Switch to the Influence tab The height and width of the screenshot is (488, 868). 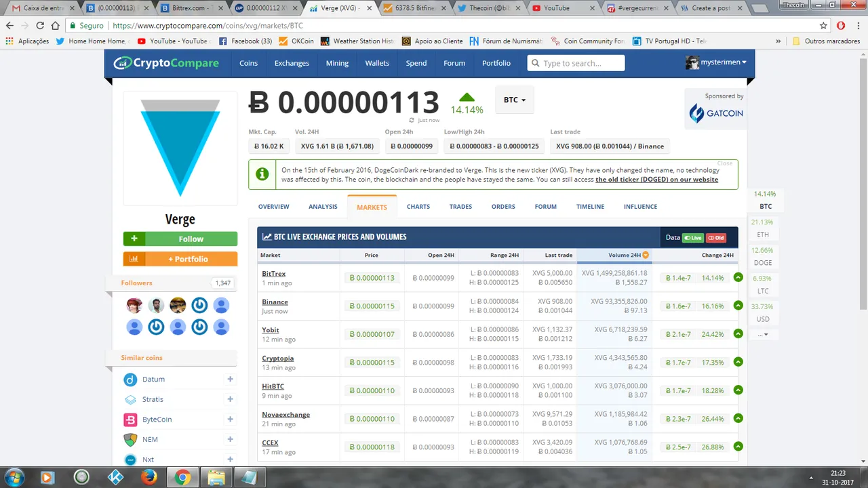point(640,206)
